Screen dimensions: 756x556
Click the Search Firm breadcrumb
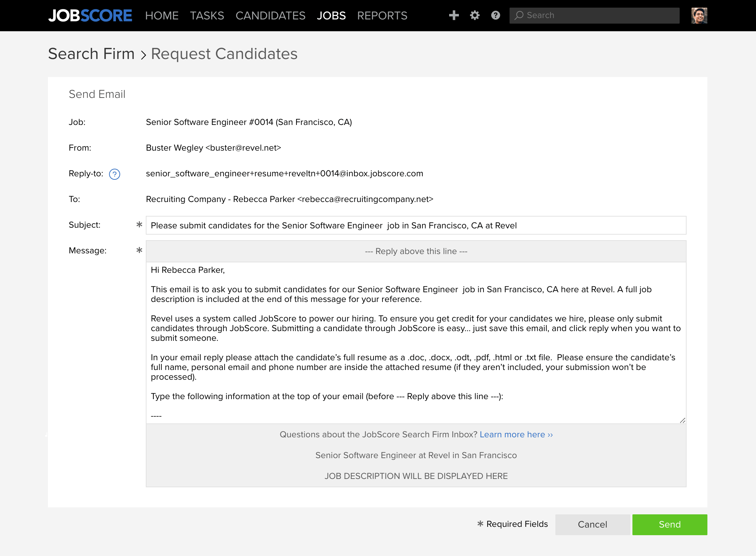click(91, 54)
